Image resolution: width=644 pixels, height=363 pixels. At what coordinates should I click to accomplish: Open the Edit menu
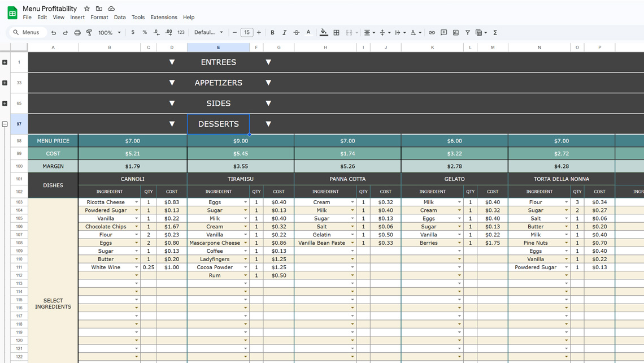click(42, 18)
